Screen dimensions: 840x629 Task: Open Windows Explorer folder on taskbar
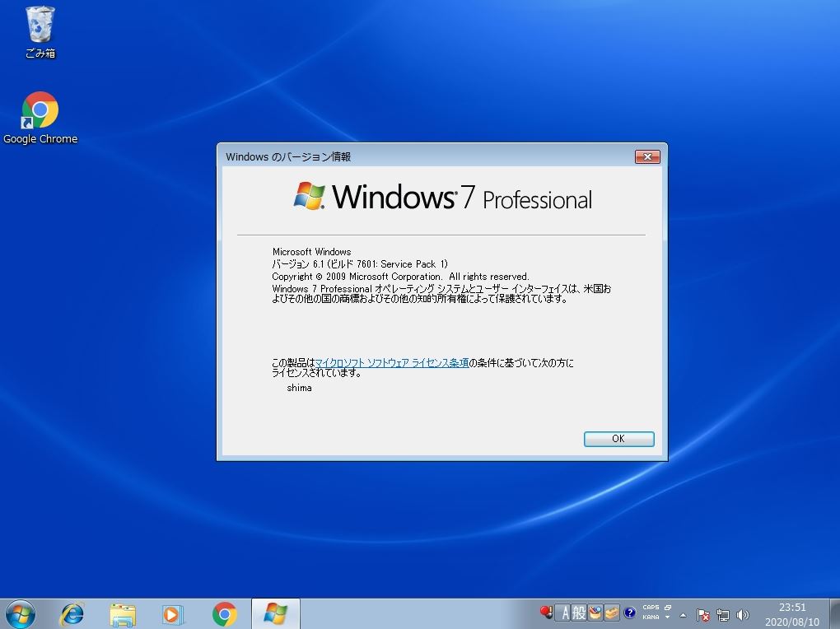tap(123, 614)
